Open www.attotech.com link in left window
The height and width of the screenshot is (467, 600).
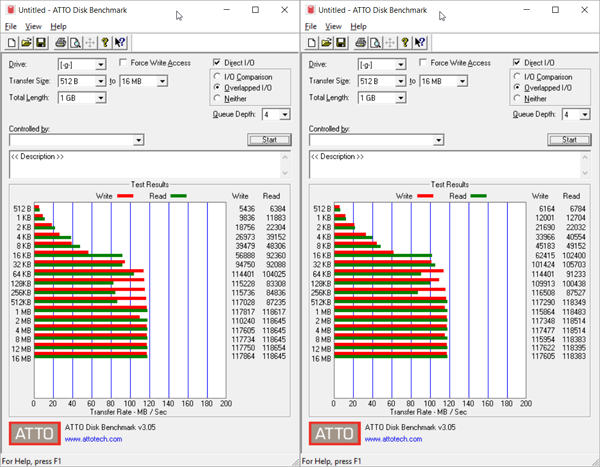(93, 439)
